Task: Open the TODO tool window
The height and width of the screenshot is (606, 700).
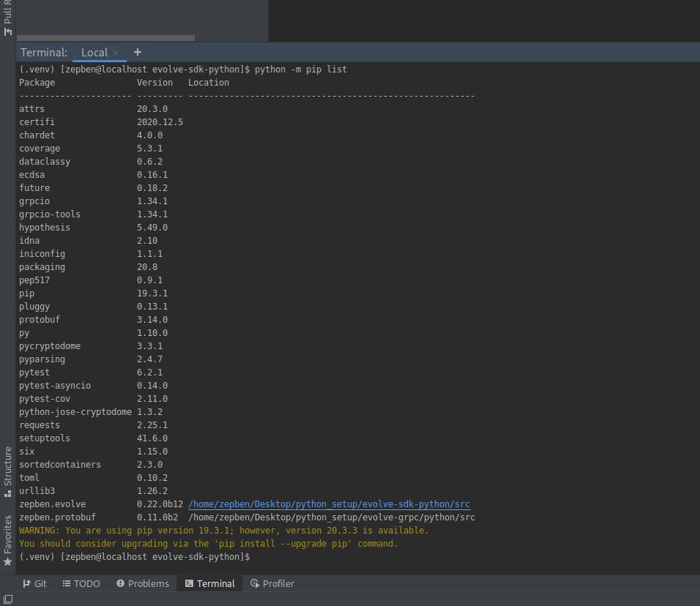Action: (x=81, y=583)
